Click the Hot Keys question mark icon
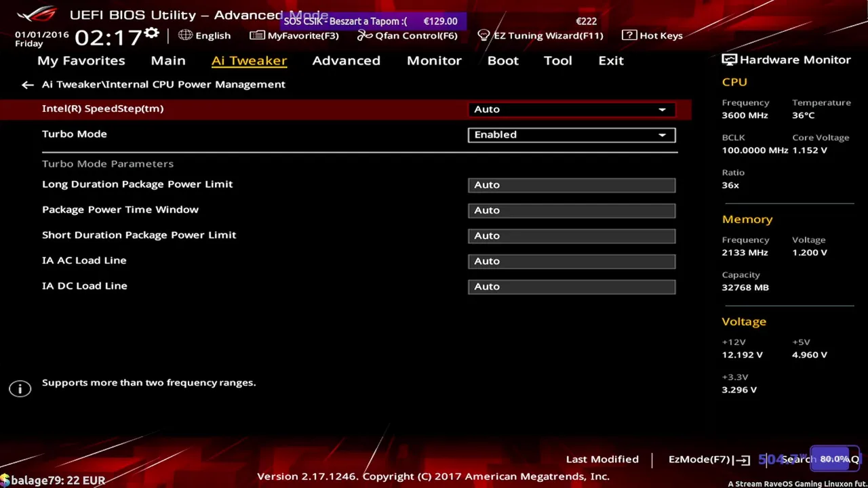 (629, 35)
